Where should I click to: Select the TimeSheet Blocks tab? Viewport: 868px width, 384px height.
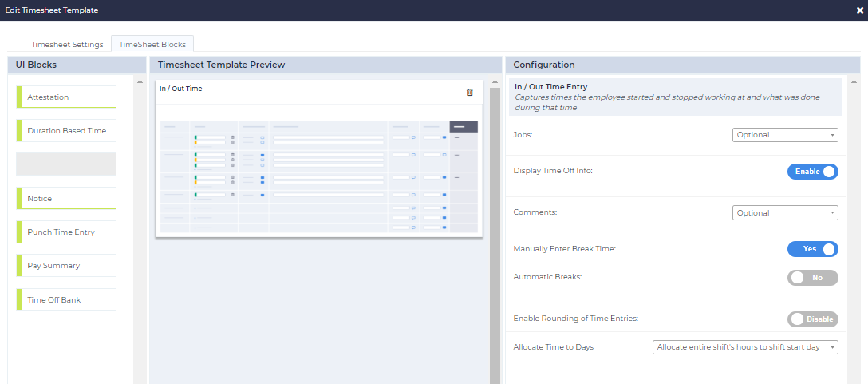coord(152,45)
